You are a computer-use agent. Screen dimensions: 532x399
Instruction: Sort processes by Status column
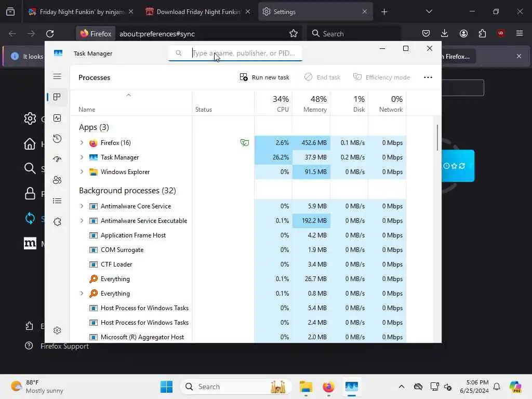pyautogui.click(x=223, y=103)
